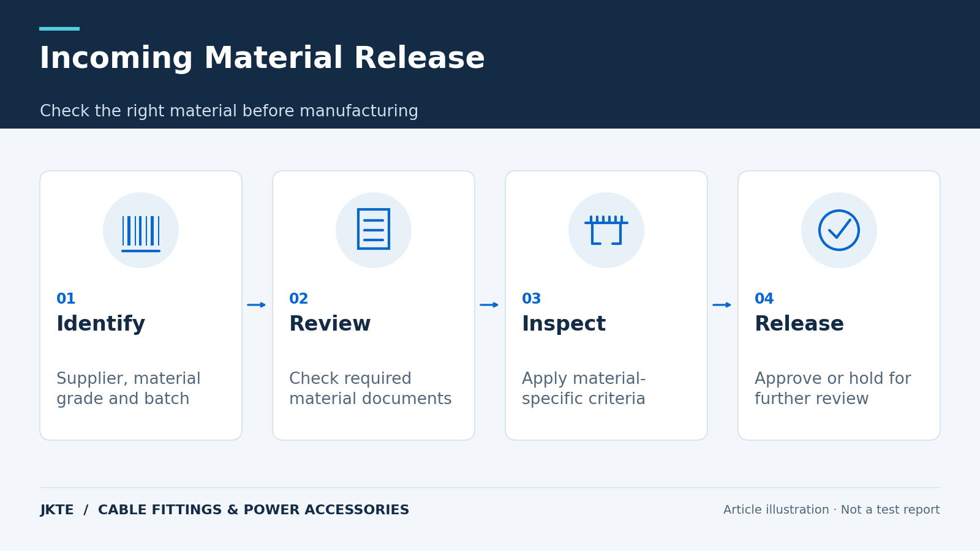The width and height of the screenshot is (980, 551).
Task: Click the 'Release' step heading
Action: pos(799,324)
